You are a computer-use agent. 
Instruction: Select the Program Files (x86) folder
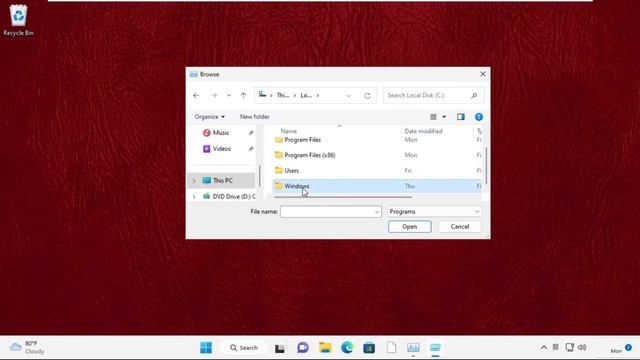[x=310, y=155]
